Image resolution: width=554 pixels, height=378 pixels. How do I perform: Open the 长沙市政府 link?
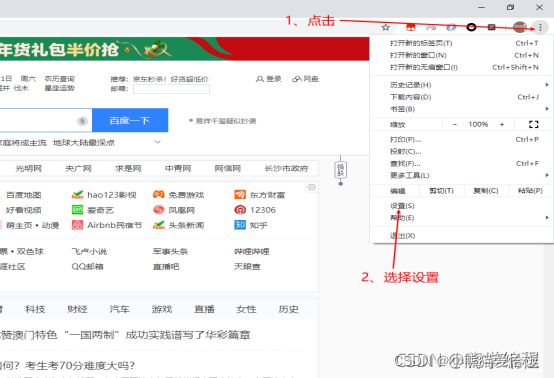[x=287, y=169]
